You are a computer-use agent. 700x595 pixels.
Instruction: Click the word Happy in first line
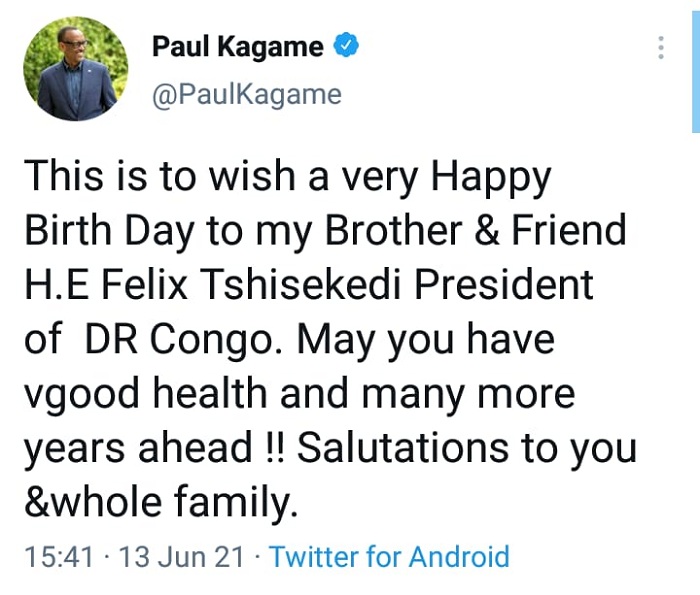click(x=491, y=178)
